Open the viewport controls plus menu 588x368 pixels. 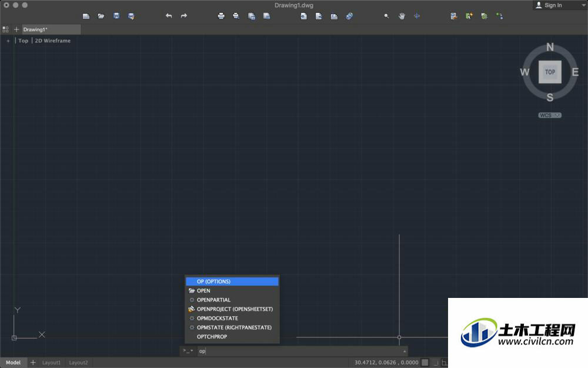(x=8, y=41)
